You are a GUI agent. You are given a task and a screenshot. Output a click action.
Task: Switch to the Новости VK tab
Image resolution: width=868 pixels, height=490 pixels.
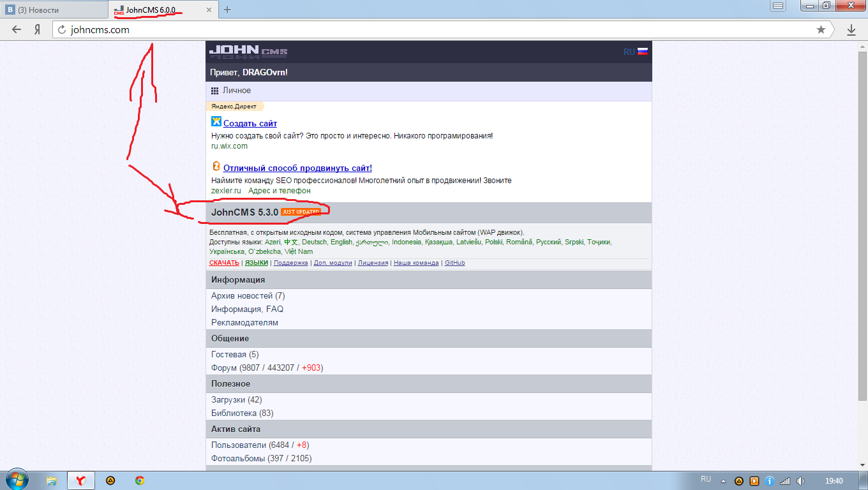[x=54, y=10]
